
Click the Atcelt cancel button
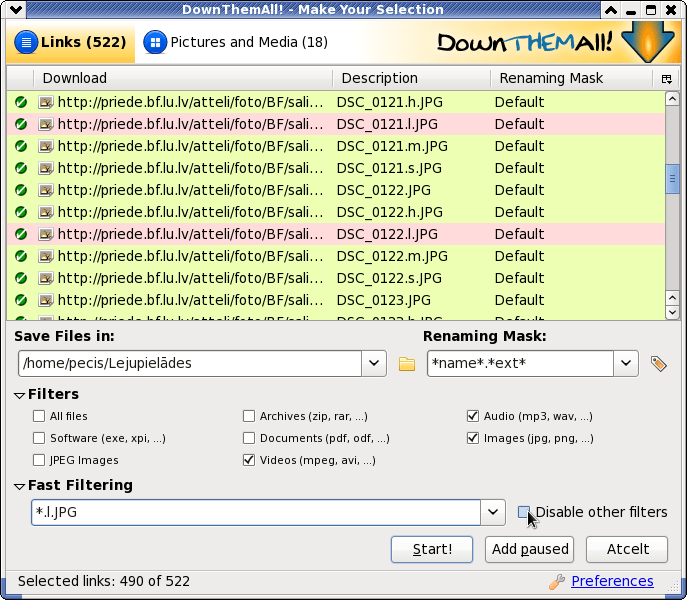tap(627, 549)
